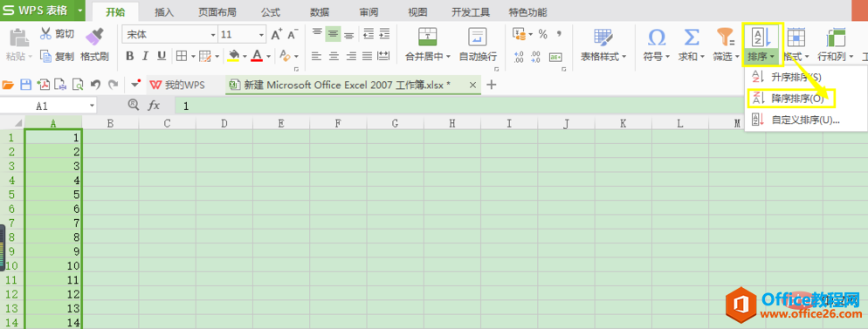Click the print preview icon
The width and height of the screenshot is (868, 329).
(x=78, y=85)
